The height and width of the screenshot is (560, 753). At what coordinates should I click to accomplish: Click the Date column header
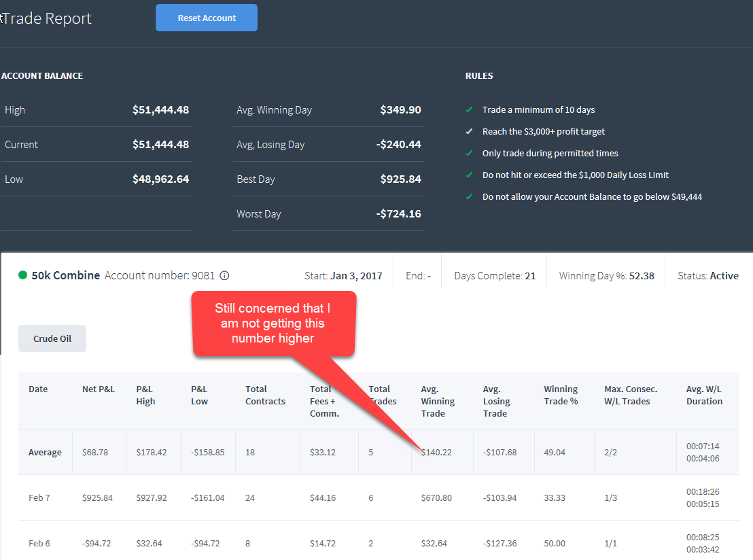(x=38, y=389)
